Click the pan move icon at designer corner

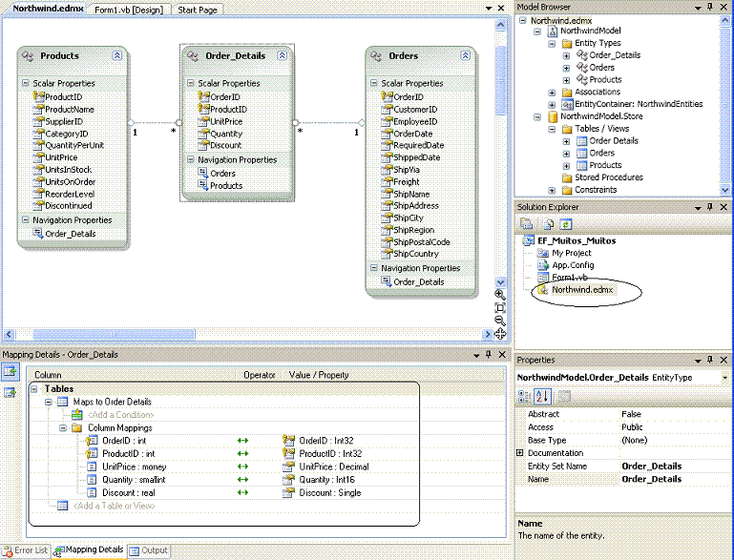[500, 334]
